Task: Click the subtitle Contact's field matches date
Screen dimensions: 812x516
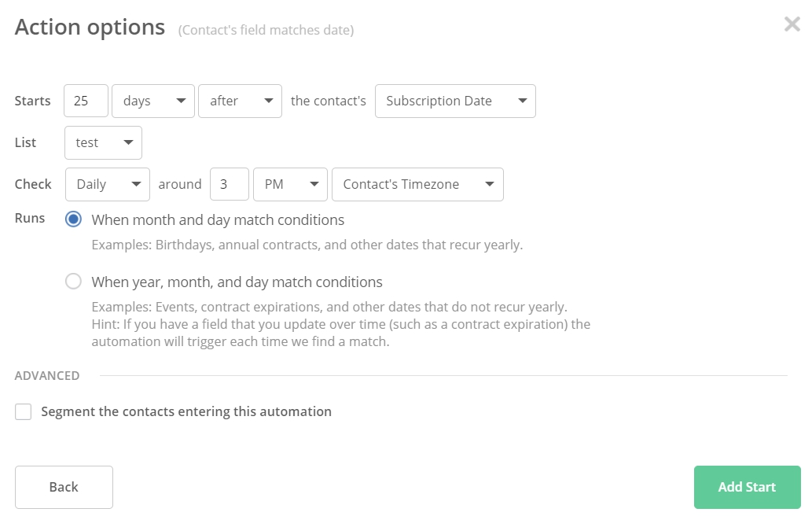Action: point(266,30)
